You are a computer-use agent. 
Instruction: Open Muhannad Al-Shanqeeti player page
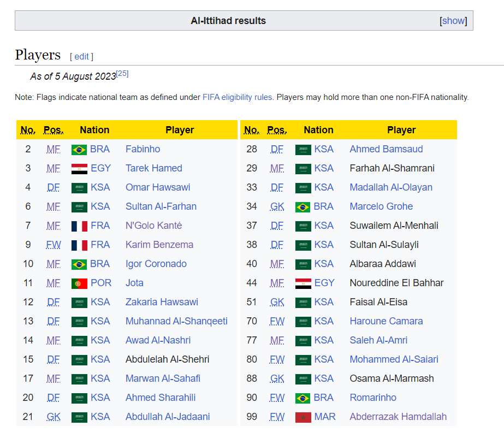[176, 321]
